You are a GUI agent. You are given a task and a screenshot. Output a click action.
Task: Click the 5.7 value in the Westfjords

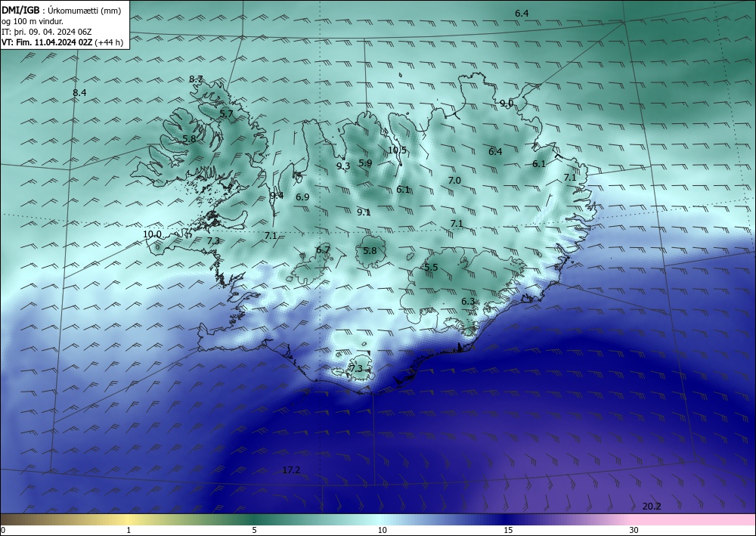point(226,113)
